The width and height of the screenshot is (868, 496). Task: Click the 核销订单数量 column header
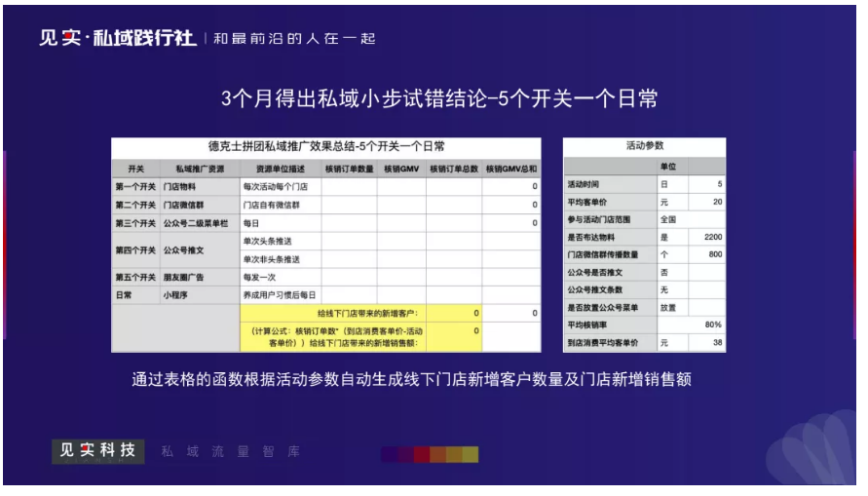tap(350, 169)
